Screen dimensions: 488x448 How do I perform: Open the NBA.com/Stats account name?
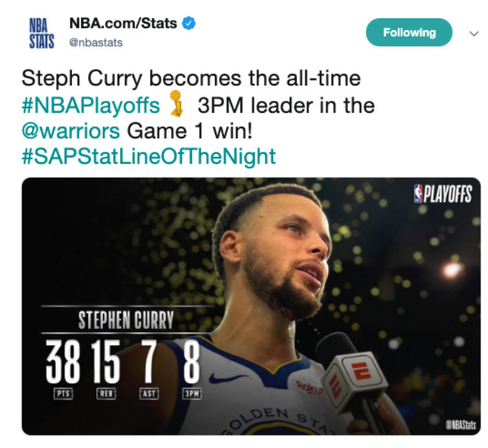(x=123, y=23)
